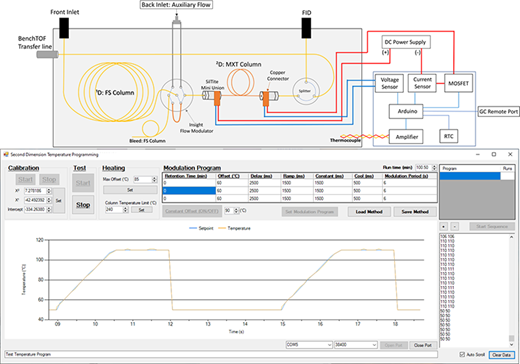The width and height of the screenshot is (520, 364).
Task: Click the Cool (ms) column header
Action: pos(367,176)
